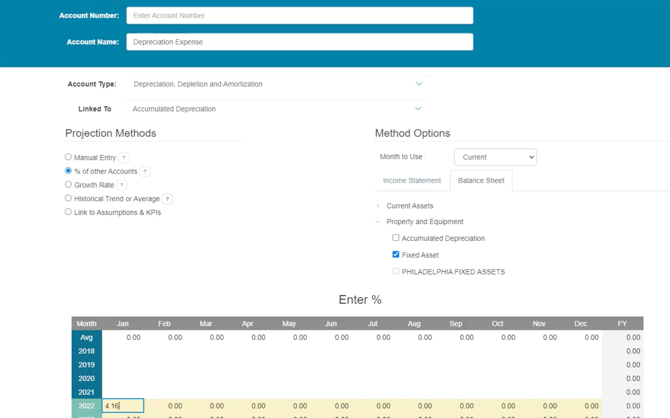Open the Growth Rate help tooltip icon
The height and width of the screenshot is (418, 670).
point(122,185)
